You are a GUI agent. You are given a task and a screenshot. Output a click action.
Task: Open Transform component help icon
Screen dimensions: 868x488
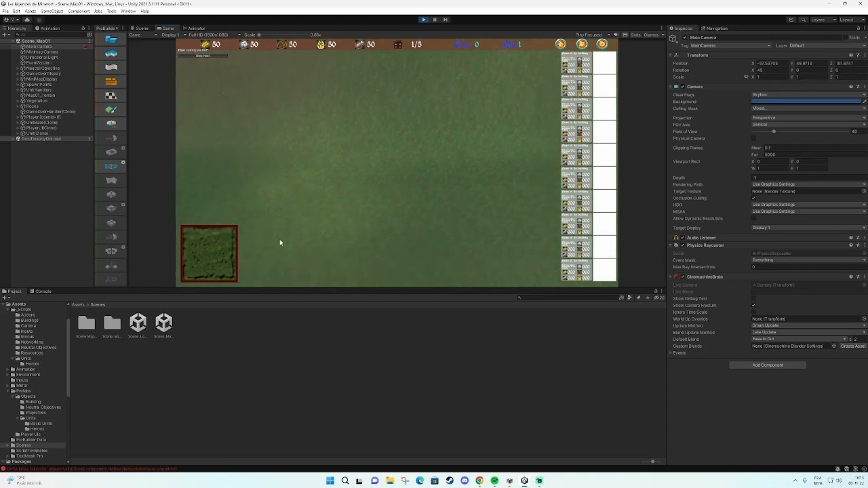(x=851, y=55)
